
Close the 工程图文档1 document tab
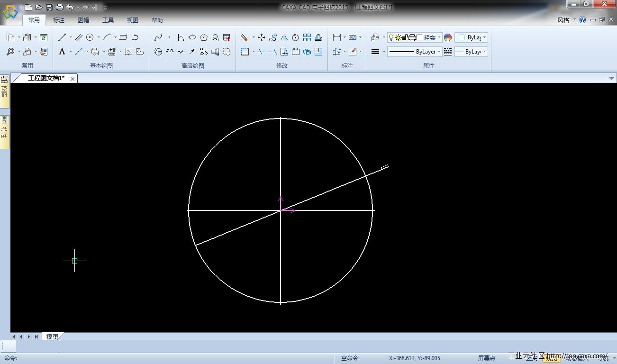[73, 79]
